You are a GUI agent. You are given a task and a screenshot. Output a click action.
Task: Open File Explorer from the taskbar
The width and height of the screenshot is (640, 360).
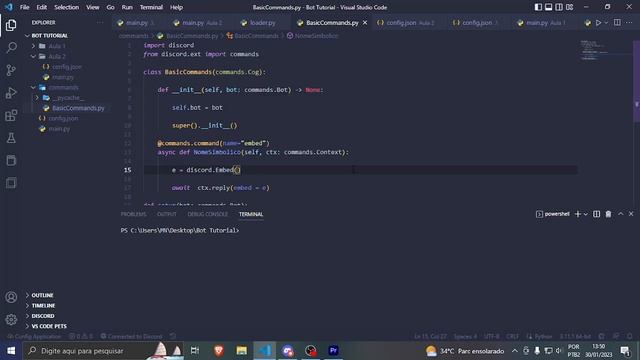click(242, 351)
